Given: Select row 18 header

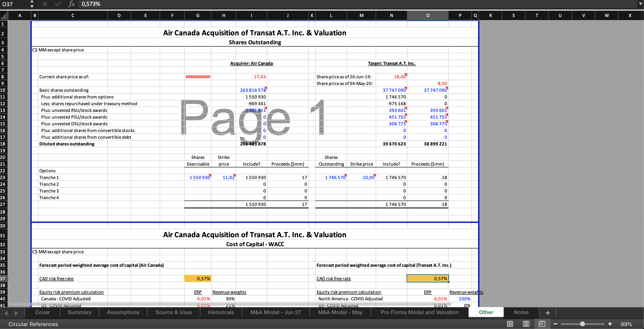Looking at the screenshot, I should pos(4,144).
